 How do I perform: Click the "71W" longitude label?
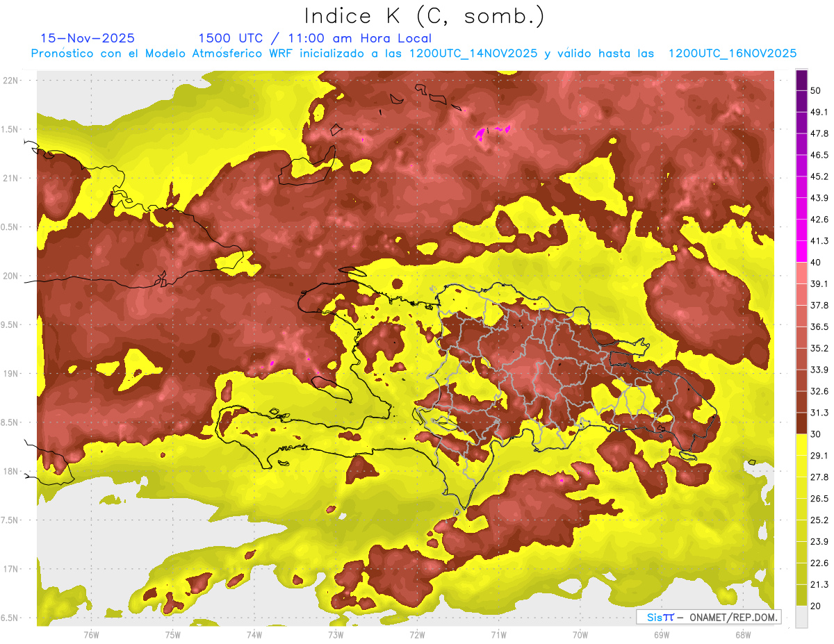click(x=498, y=634)
